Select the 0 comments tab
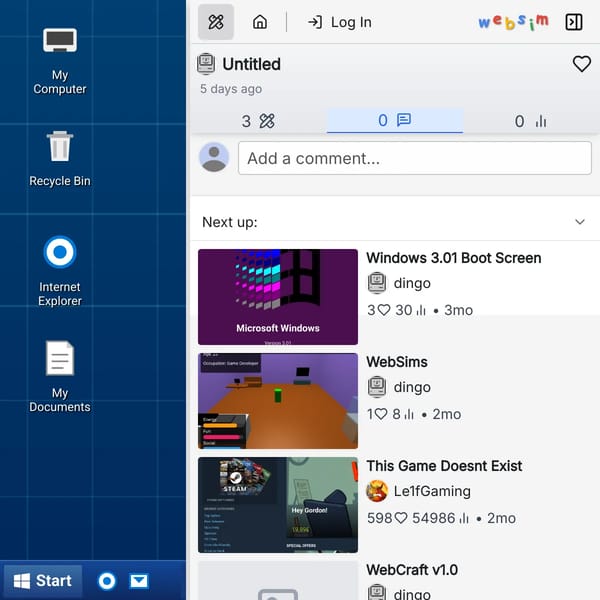 pos(395,121)
